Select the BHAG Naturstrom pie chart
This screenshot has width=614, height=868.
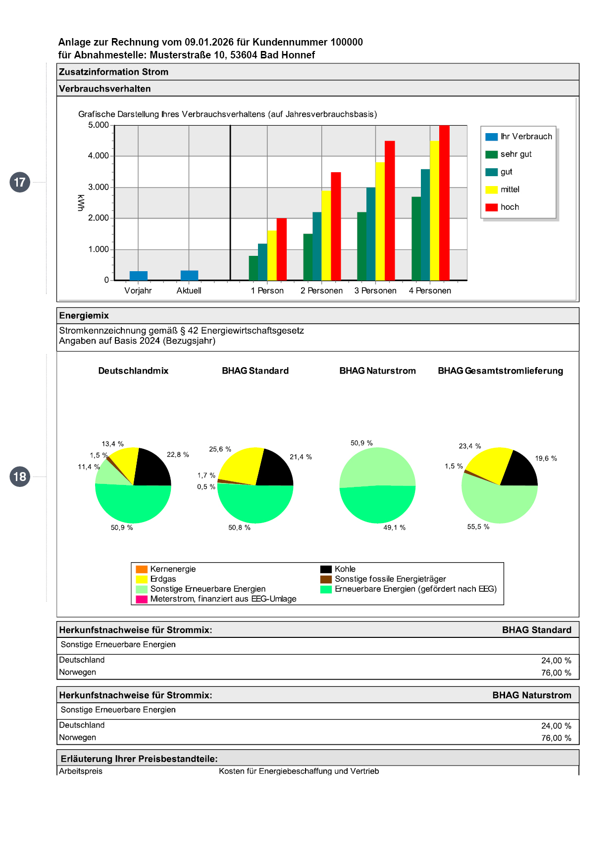pyautogui.click(x=377, y=485)
